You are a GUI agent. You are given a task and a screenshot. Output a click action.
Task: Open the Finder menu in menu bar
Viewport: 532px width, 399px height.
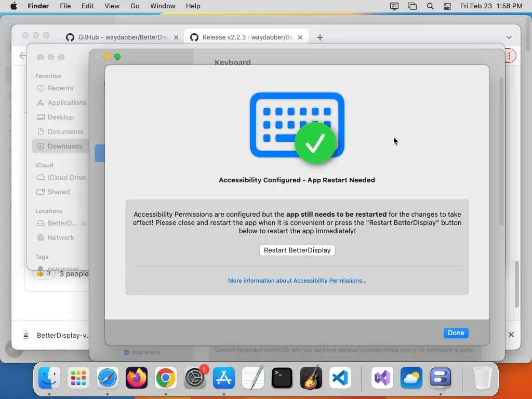tap(38, 6)
